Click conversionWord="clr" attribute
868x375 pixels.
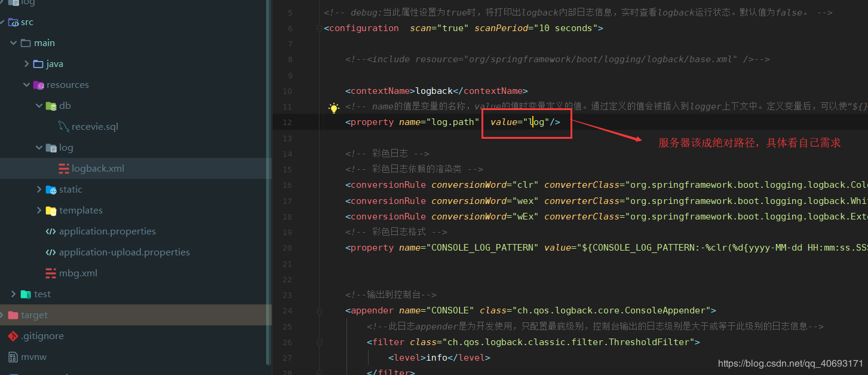(485, 185)
